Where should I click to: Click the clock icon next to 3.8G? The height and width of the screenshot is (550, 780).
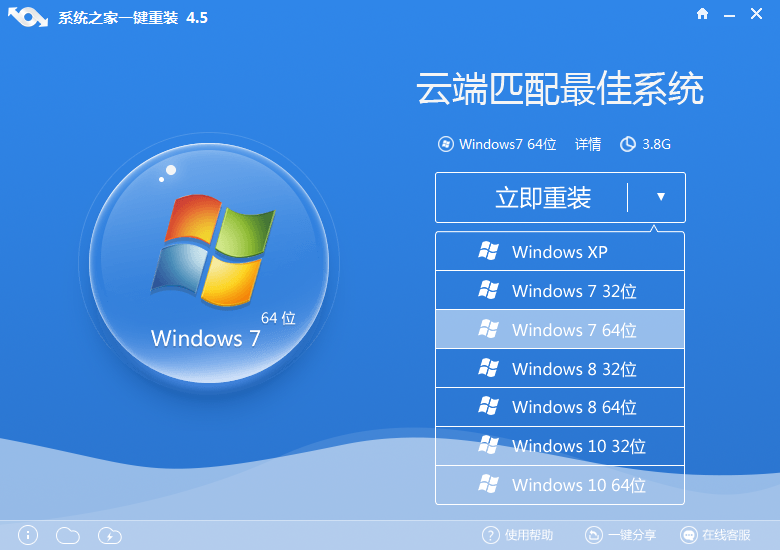(628, 144)
